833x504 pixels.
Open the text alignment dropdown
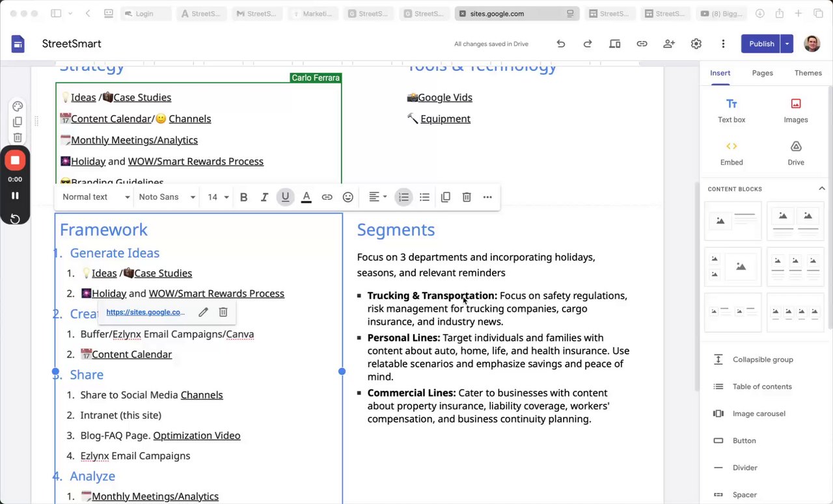[x=377, y=197]
